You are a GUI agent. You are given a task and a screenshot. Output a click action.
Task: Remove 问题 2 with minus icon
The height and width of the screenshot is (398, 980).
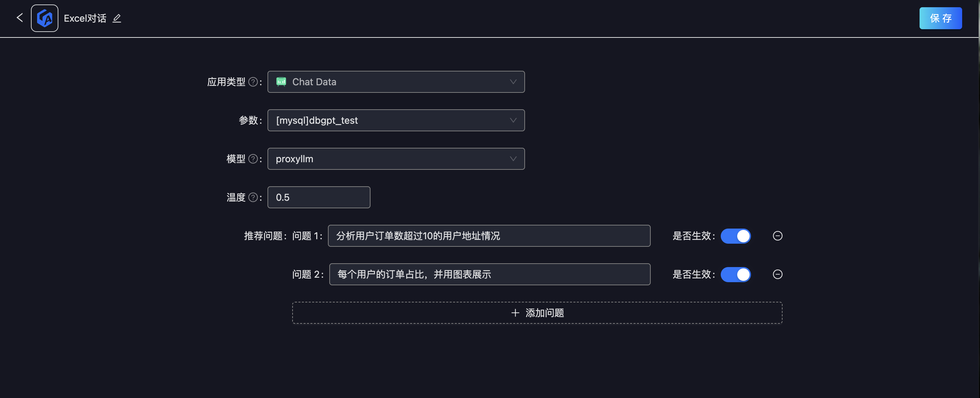777,274
